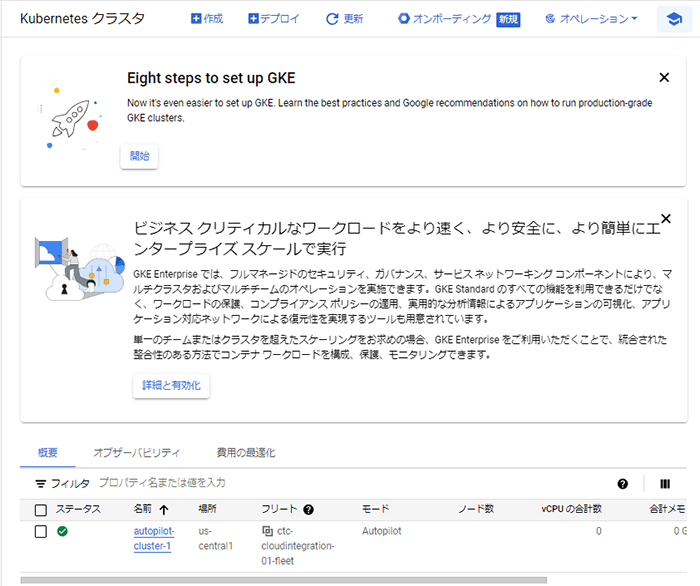This screenshot has height=586, width=700.
Task: Click the Eight steps to set up GKE heading
Action: point(211,78)
